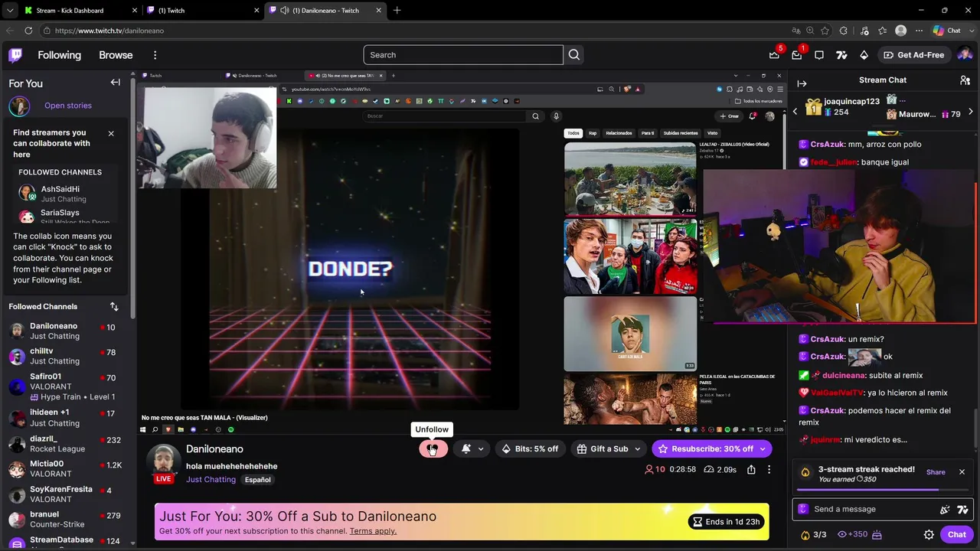Open the browser tab search dropdown
The image size is (980, 551).
(9, 11)
